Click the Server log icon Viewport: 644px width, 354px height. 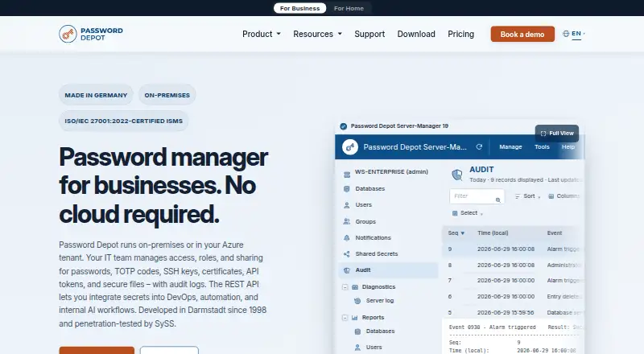tap(357, 301)
